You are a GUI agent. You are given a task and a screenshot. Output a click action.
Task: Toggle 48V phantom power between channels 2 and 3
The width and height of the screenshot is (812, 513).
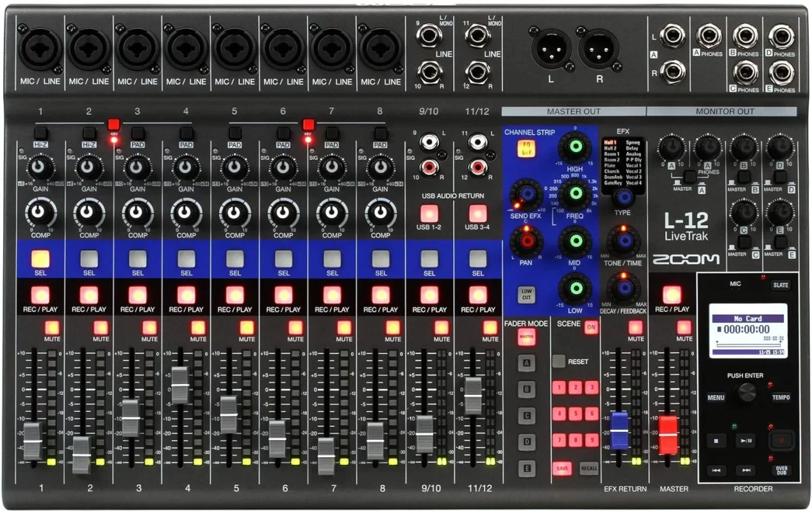click(x=114, y=125)
